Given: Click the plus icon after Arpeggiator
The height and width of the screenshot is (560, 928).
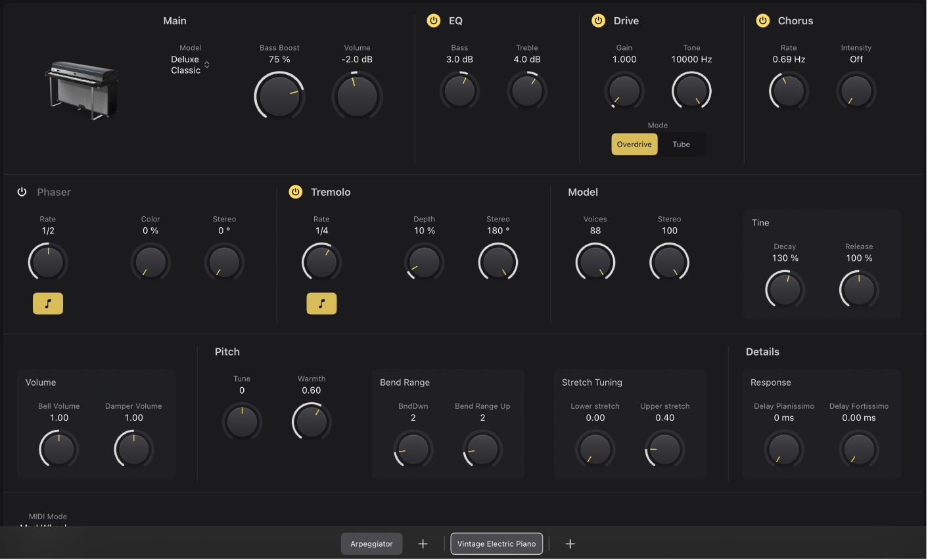Looking at the screenshot, I should pos(423,544).
